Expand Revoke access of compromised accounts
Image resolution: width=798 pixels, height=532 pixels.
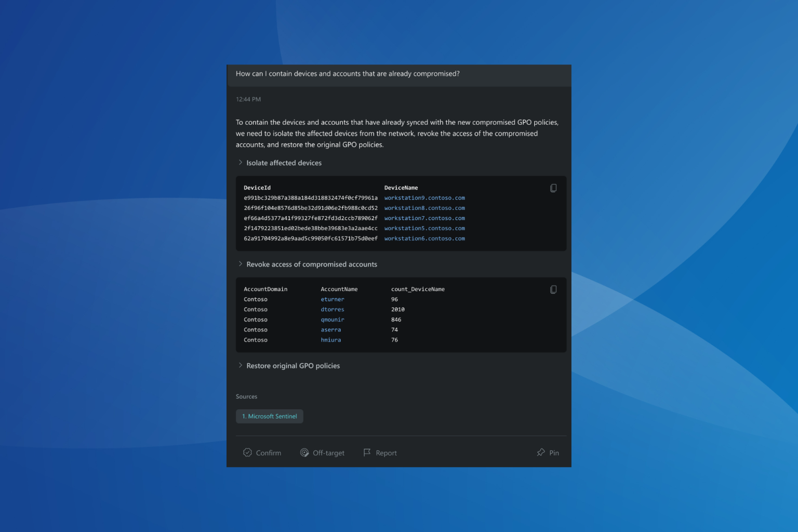[x=308, y=264]
